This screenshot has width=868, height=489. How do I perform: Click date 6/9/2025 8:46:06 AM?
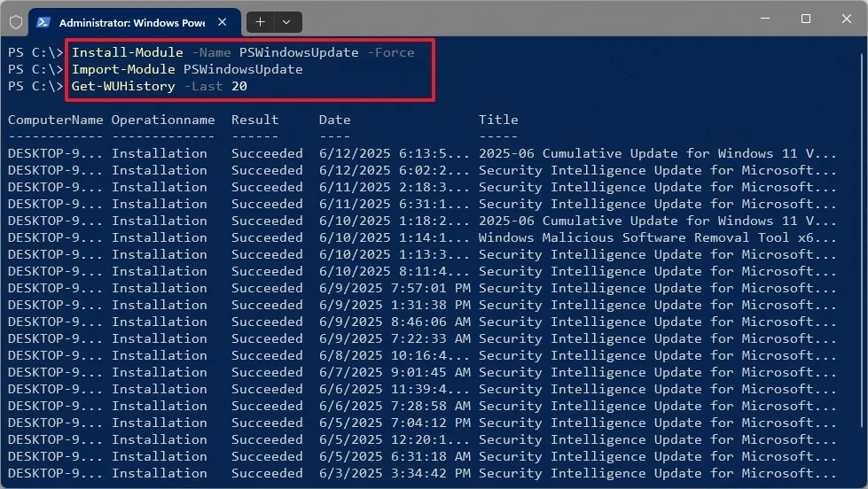pyautogui.click(x=395, y=322)
